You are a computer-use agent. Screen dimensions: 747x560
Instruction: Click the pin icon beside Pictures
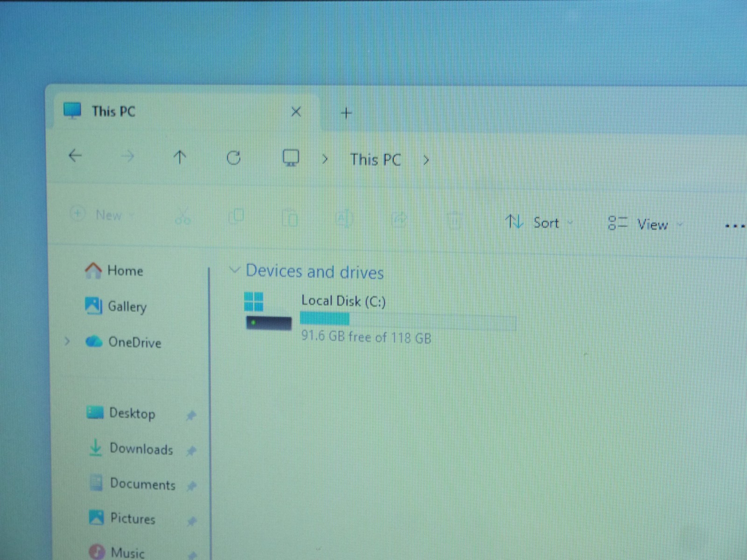point(191,521)
